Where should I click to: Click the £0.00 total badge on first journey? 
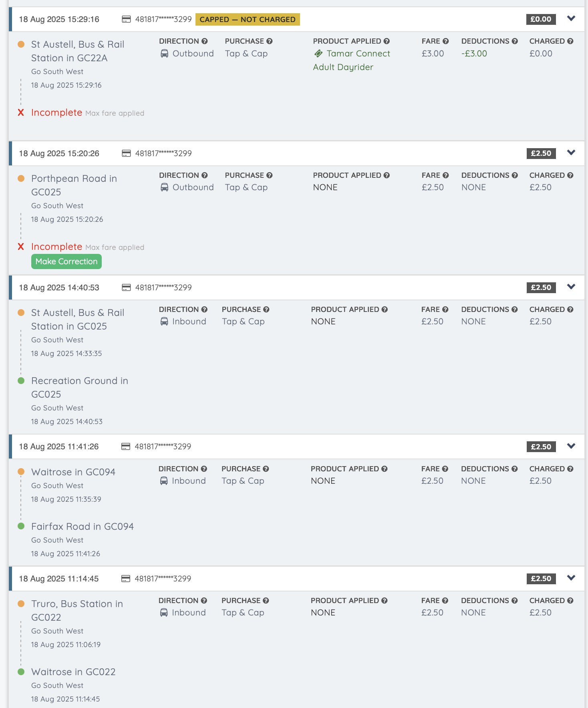click(541, 19)
